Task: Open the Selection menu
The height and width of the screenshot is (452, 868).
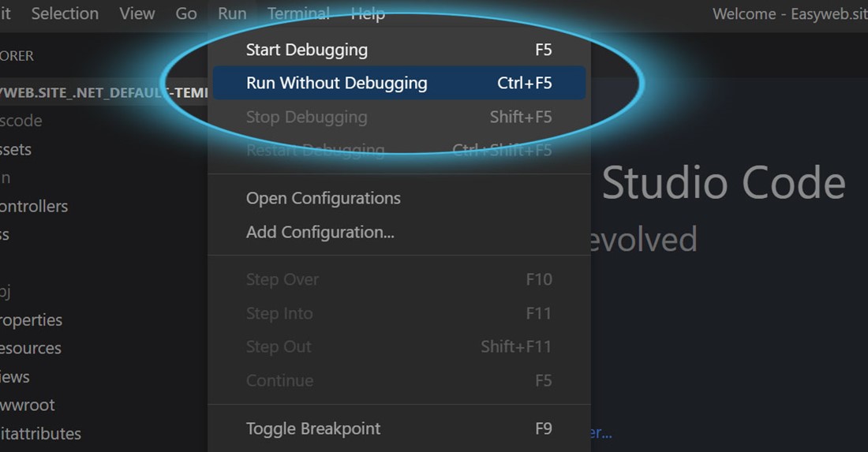Action: 65,14
